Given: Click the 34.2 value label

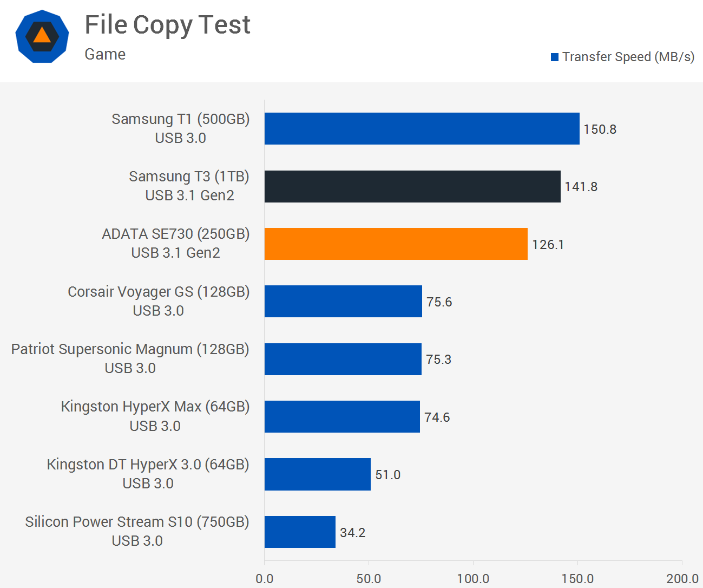Looking at the screenshot, I should click(352, 533).
